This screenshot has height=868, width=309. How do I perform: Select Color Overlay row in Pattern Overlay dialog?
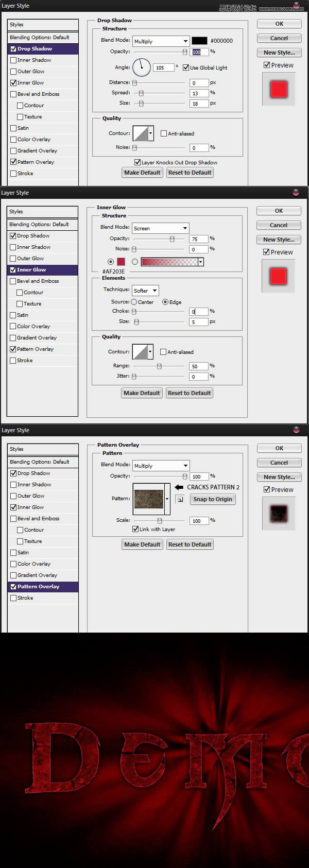click(43, 564)
